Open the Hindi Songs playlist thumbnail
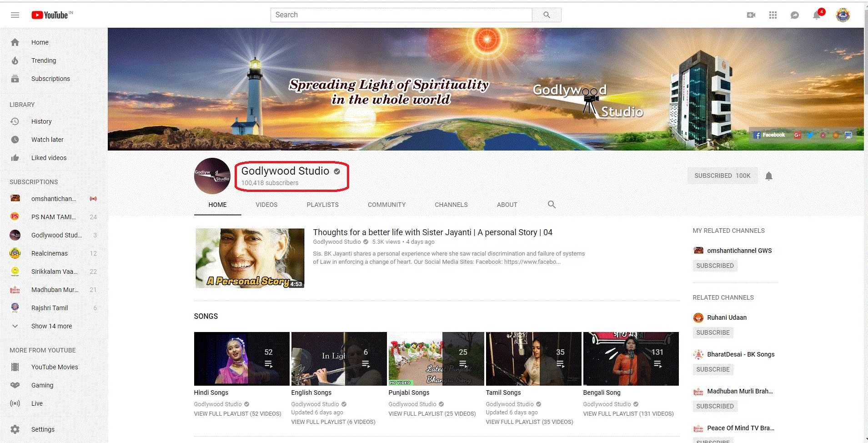The image size is (868, 443). coord(241,359)
